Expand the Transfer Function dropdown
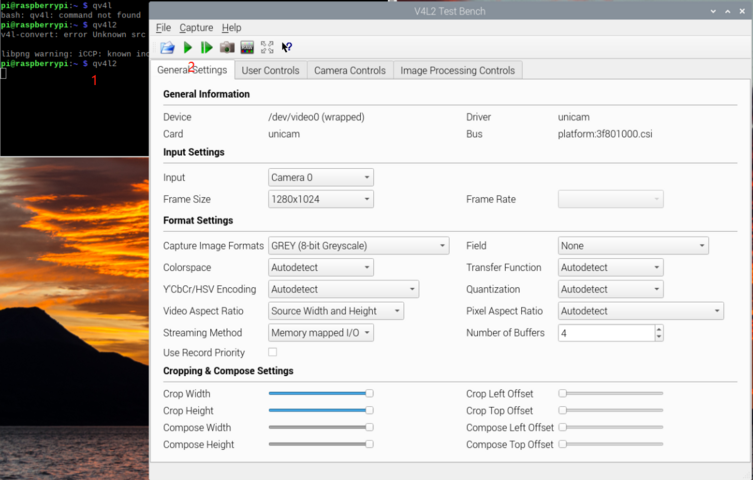The height and width of the screenshot is (480, 753). pos(610,268)
